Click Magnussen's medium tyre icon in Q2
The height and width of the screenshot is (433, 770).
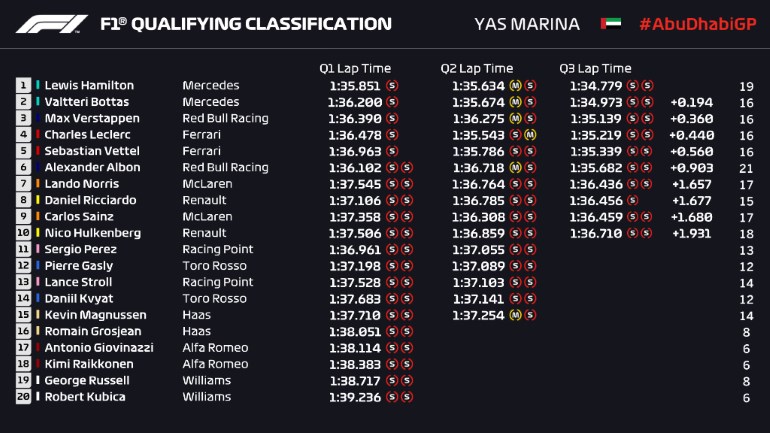515,315
